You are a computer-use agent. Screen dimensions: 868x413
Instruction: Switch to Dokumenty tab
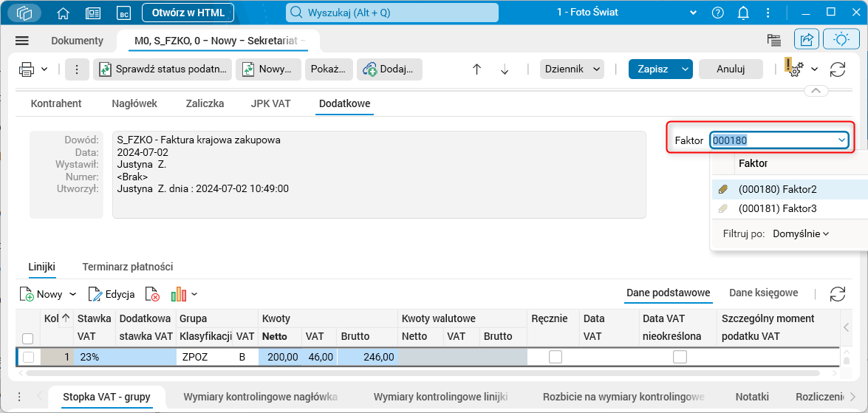tap(77, 41)
